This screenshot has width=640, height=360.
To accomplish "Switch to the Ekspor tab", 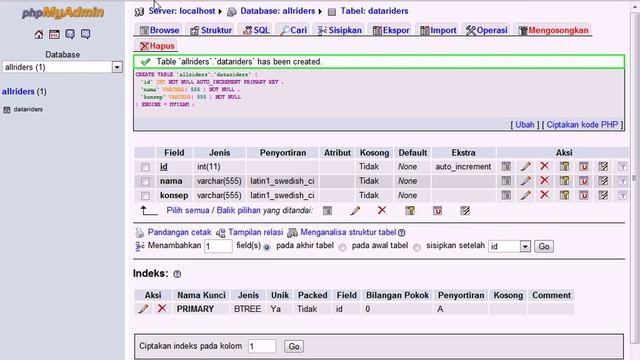I will 391,30.
